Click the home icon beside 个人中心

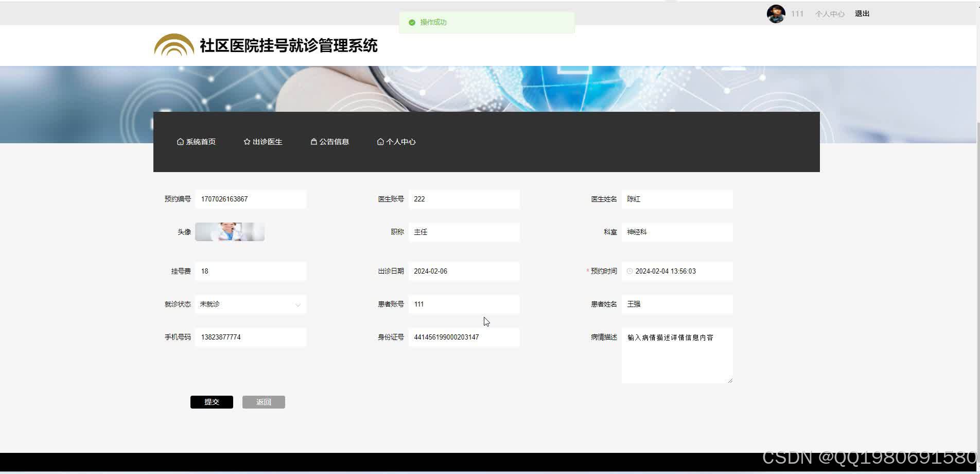(x=380, y=141)
